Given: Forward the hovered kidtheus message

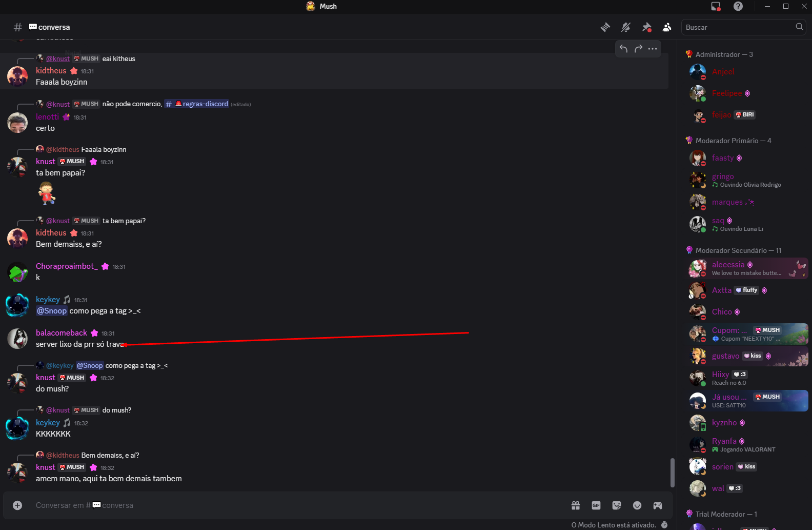Looking at the screenshot, I should pos(638,49).
